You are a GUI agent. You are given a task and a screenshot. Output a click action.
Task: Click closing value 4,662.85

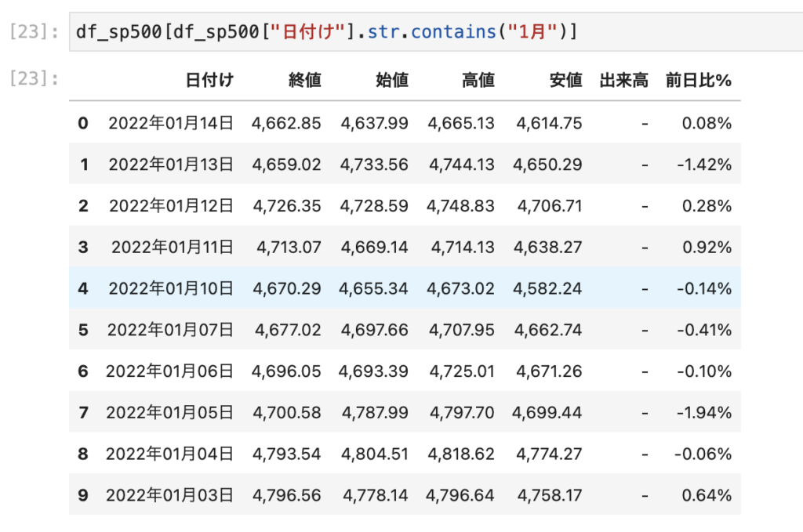point(286,123)
